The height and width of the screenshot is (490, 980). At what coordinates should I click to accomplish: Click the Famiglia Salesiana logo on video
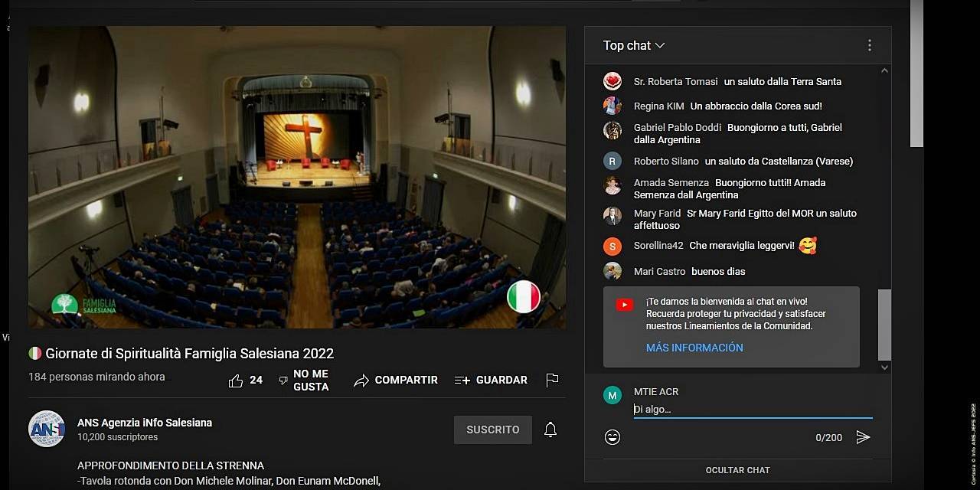[x=84, y=305]
